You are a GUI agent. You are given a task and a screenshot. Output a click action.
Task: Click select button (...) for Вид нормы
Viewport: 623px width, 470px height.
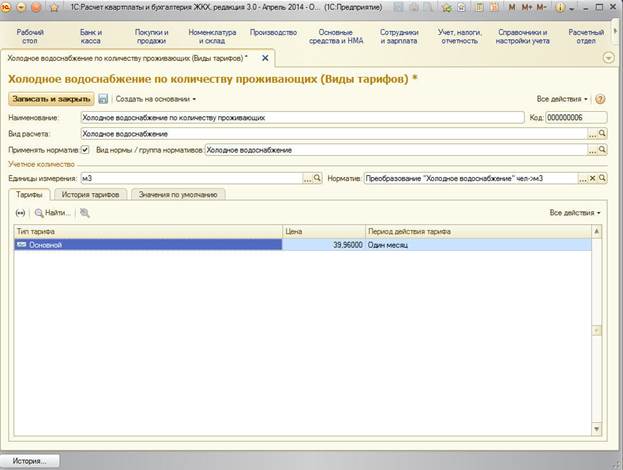coord(592,150)
